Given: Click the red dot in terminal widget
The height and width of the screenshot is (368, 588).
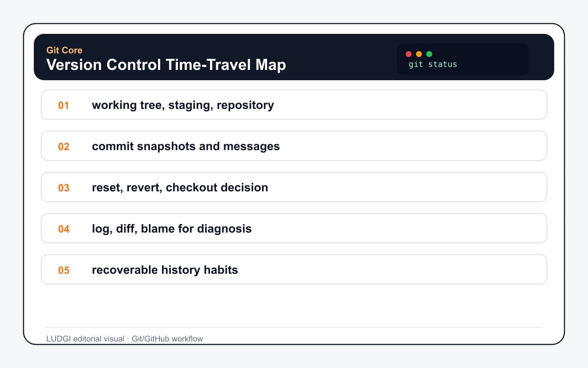Looking at the screenshot, I should coord(409,54).
